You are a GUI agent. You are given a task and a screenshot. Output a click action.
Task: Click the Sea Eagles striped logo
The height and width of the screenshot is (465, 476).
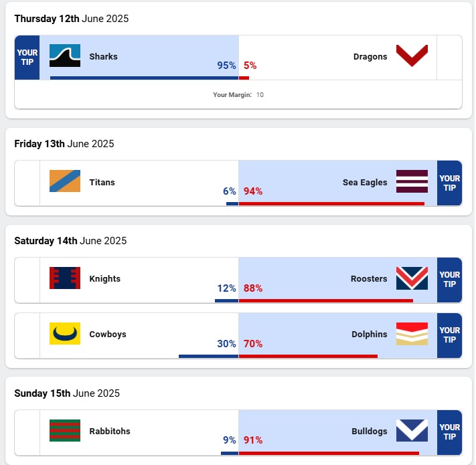[412, 181]
